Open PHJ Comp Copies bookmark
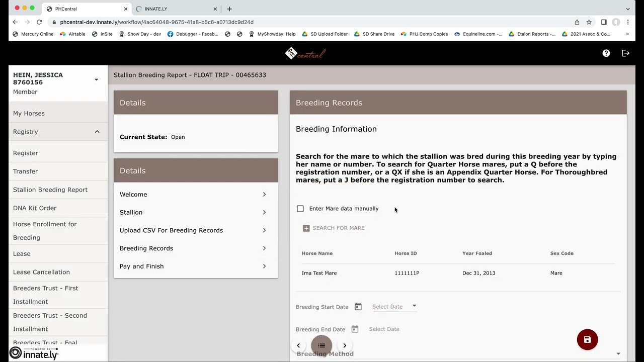Viewport: 644px width, 362px height. (x=424, y=34)
